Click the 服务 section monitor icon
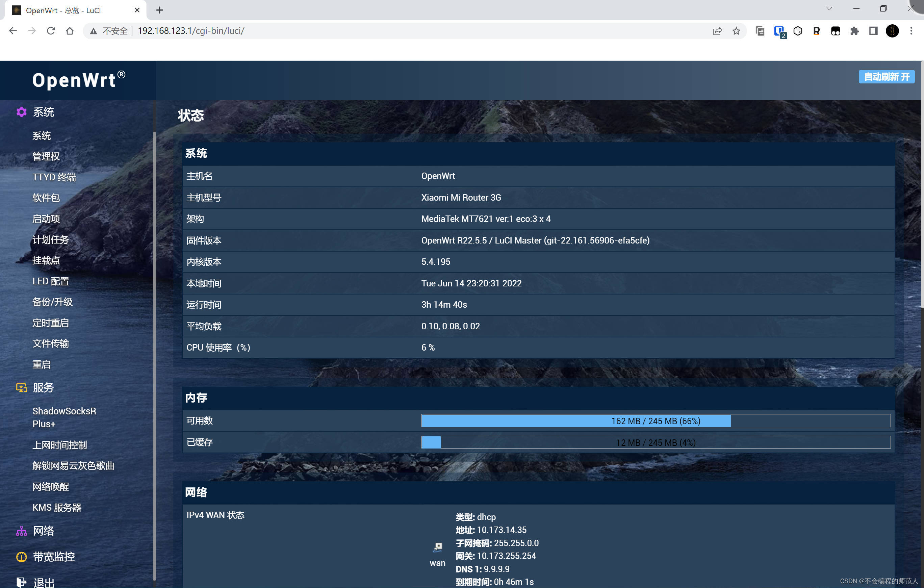The height and width of the screenshot is (588, 924). (22, 388)
